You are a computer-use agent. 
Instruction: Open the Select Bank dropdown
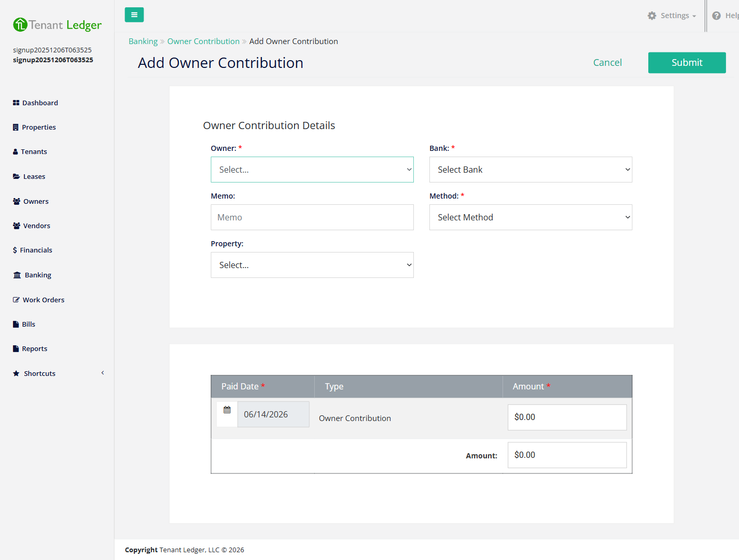pyautogui.click(x=531, y=170)
